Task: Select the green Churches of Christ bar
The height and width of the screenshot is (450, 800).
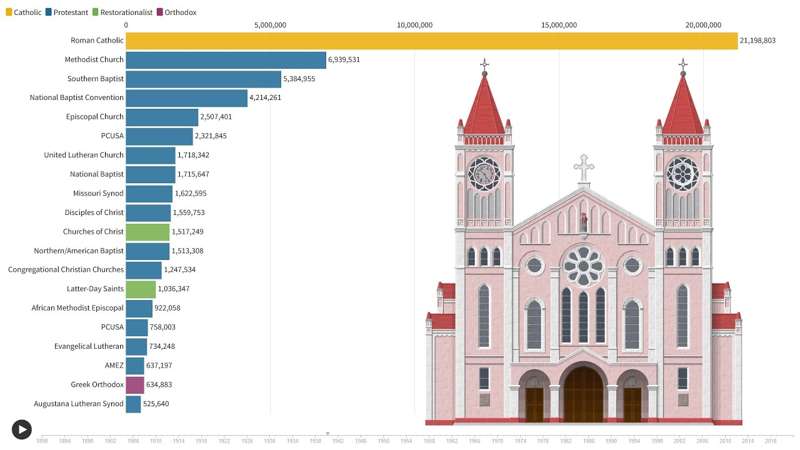Action: click(x=147, y=232)
